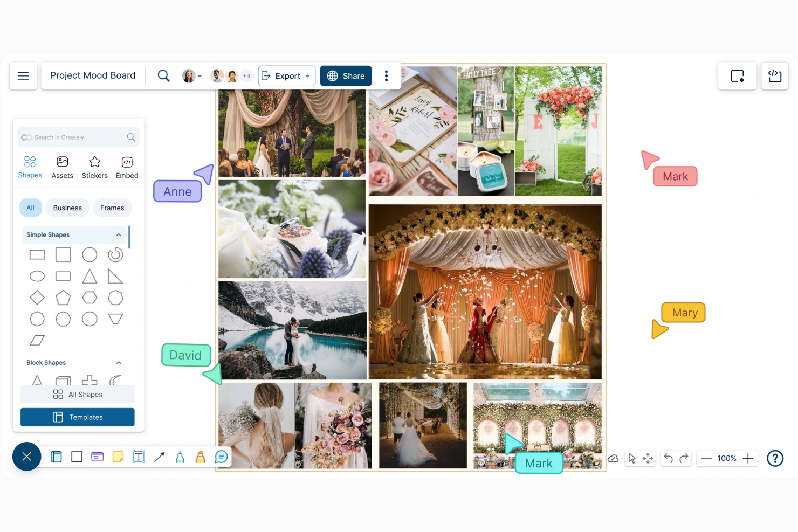Select the Family Tree photo on the board

pos(486,103)
